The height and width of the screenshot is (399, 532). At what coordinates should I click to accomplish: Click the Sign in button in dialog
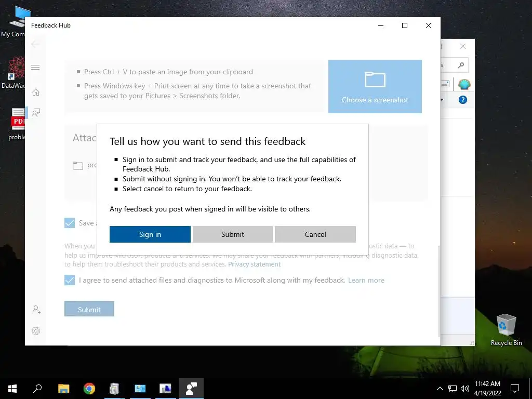[150, 234]
